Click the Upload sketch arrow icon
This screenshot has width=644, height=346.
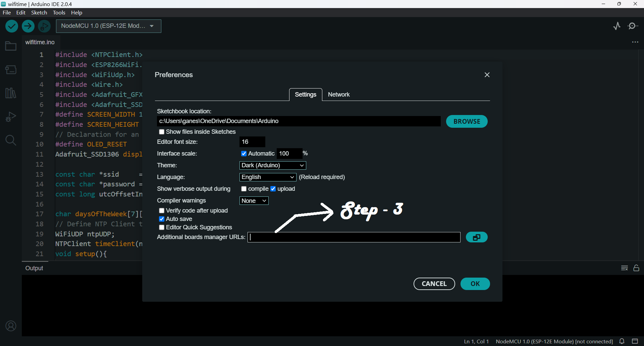click(x=28, y=26)
